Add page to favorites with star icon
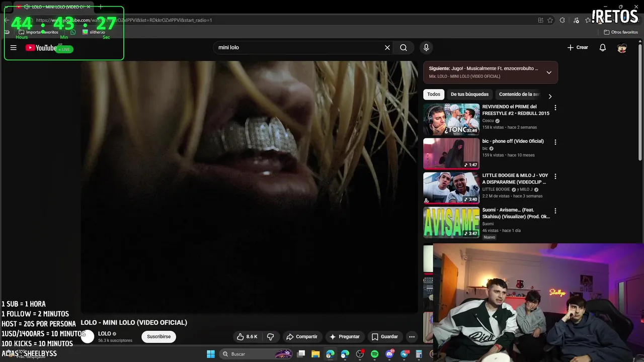The image size is (644, 362). point(550,20)
